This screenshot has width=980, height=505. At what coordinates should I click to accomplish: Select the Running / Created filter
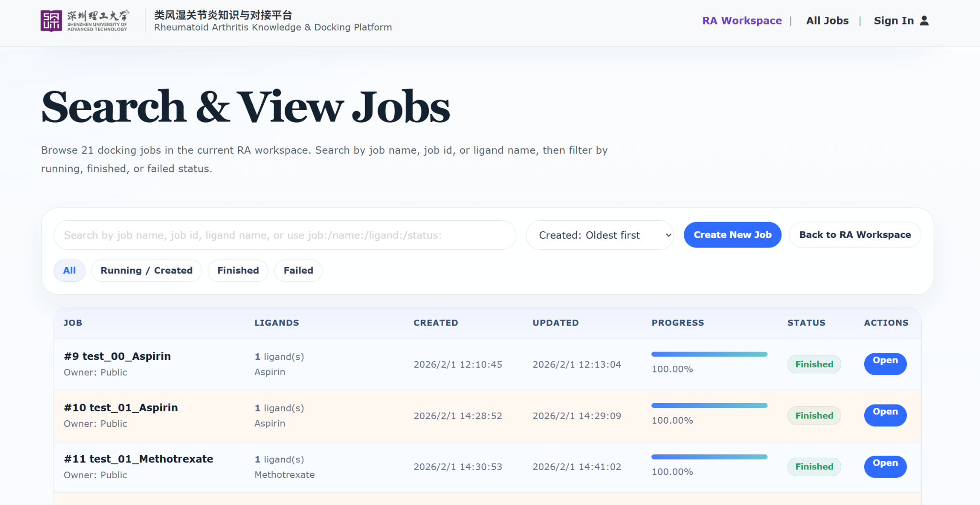click(x=146, y=270)
